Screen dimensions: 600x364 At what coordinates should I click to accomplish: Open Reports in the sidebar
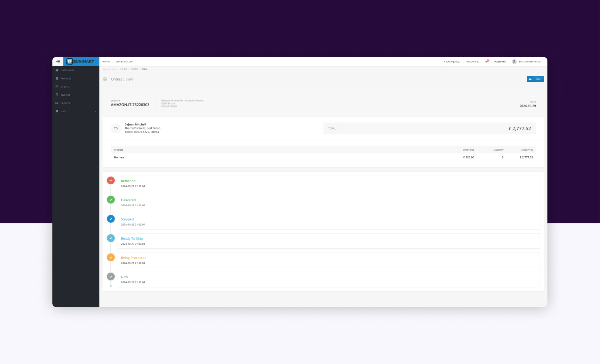pos(65,103)
